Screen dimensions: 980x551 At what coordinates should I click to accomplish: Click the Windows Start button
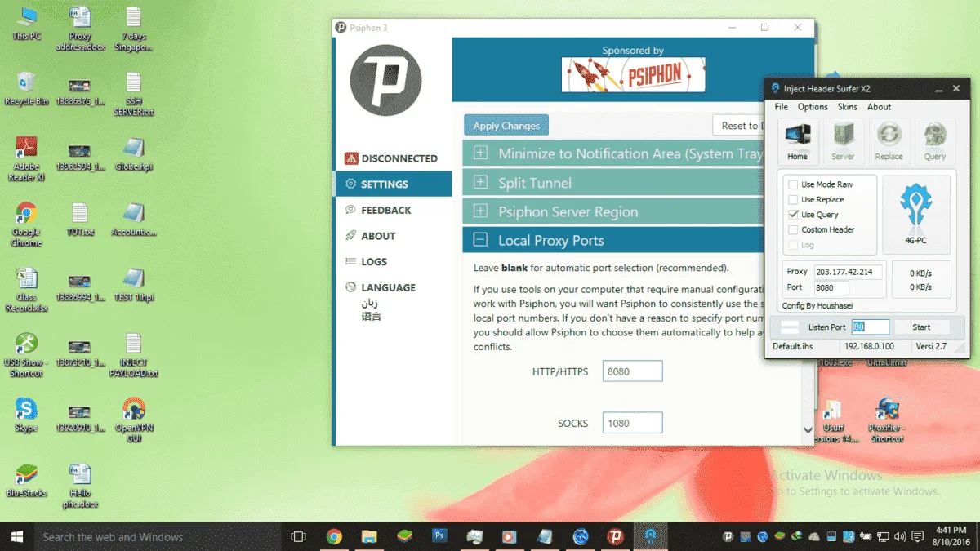tap(16, 536)
